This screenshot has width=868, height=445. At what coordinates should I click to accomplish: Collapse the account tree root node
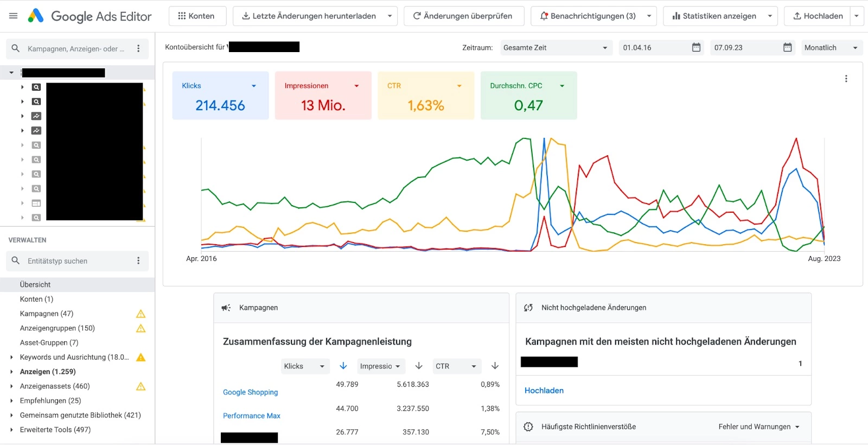coord(11,72)
